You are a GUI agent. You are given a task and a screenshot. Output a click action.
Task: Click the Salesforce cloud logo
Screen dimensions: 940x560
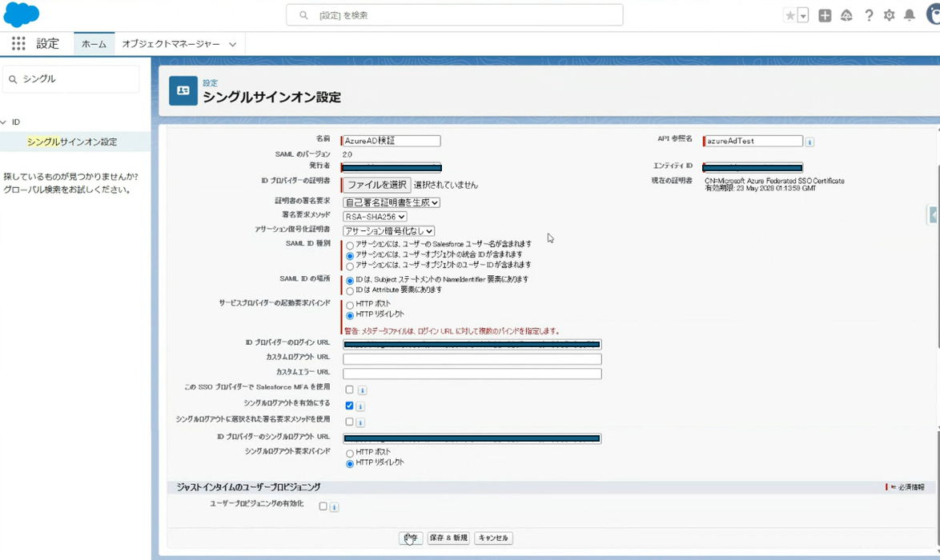coord(22,14)
